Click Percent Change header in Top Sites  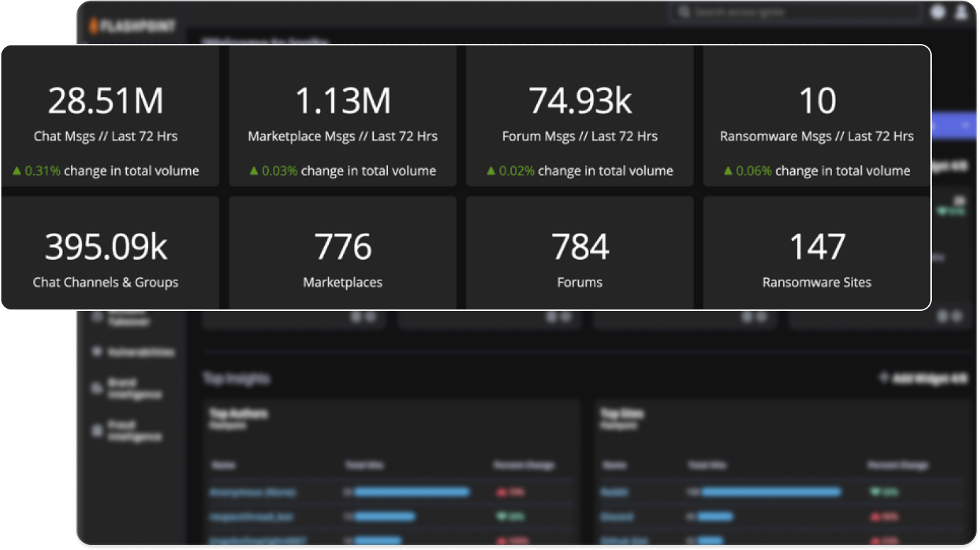tap(897, 466)
